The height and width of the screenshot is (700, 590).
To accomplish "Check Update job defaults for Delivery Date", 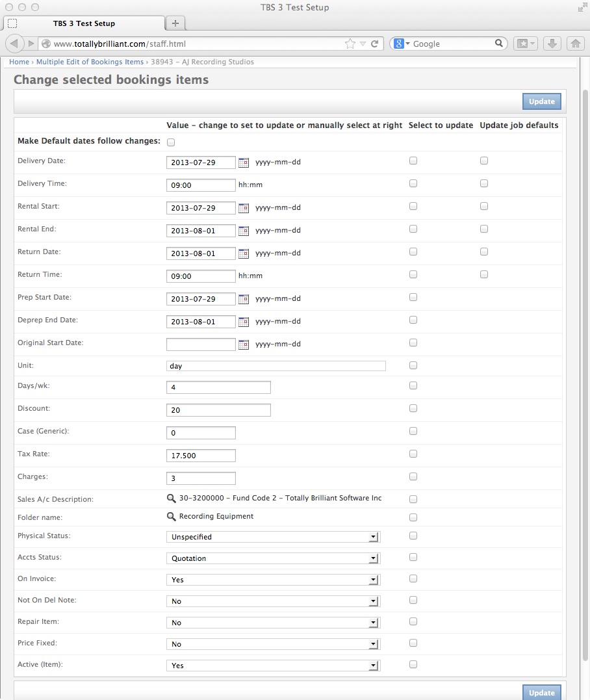I will tap(484, 161).
